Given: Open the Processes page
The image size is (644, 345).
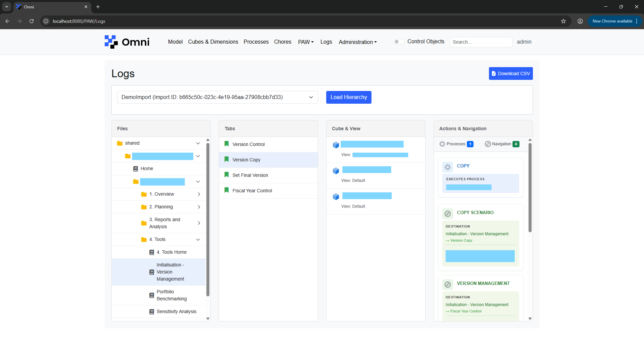Looking at the screenshot, I should (x=256, y=42).
